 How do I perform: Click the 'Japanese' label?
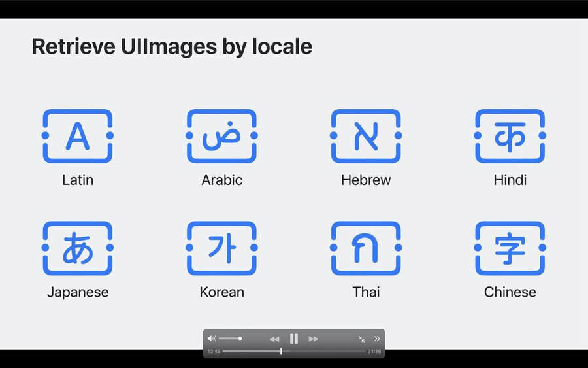78,292
